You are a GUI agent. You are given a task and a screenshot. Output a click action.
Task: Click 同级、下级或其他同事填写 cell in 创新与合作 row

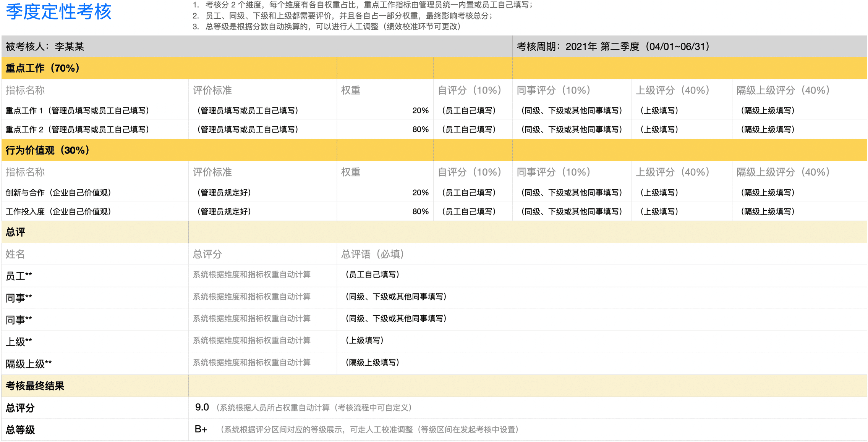pyautogui.click(x=572, y=193)
